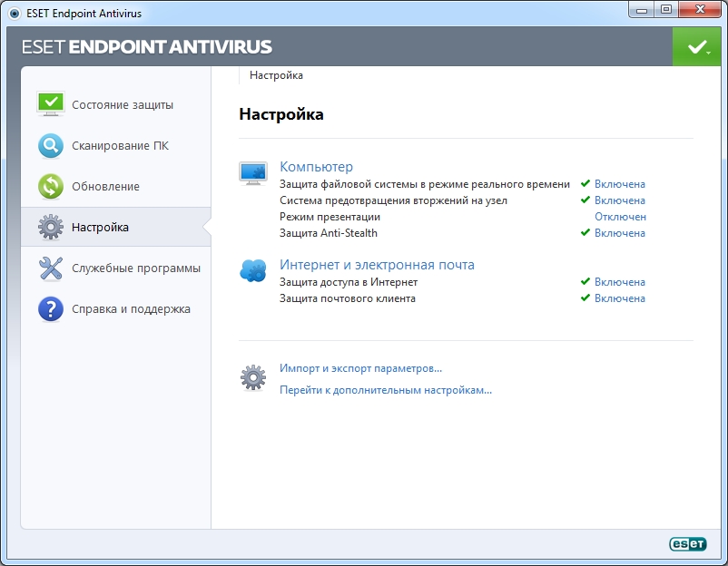This screenshot has height=566, width=728.
Task: Click the blue question mark help icon
Action: tap(51, 309)
